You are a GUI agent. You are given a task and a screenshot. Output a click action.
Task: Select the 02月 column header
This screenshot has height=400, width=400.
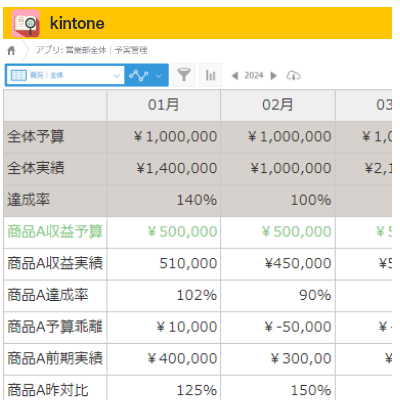[x=278, y=105]
